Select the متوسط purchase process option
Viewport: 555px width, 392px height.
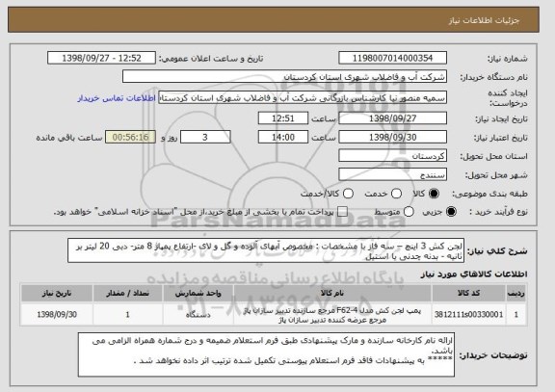pyautogui.click(x=409, y=212)
